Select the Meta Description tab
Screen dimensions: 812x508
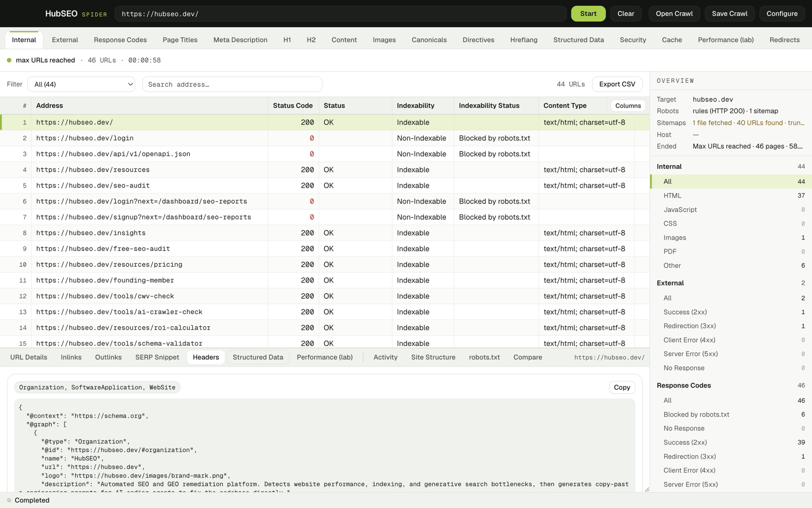point(240,40)
